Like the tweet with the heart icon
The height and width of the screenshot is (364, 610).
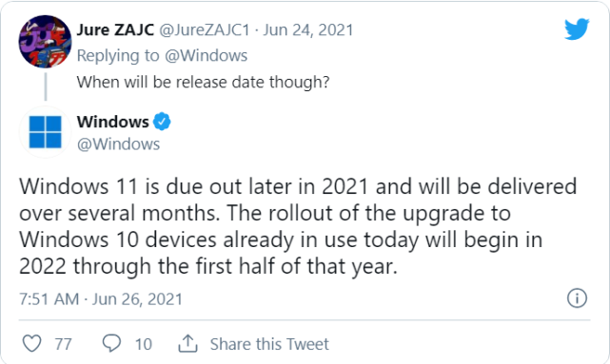[32, 343]
